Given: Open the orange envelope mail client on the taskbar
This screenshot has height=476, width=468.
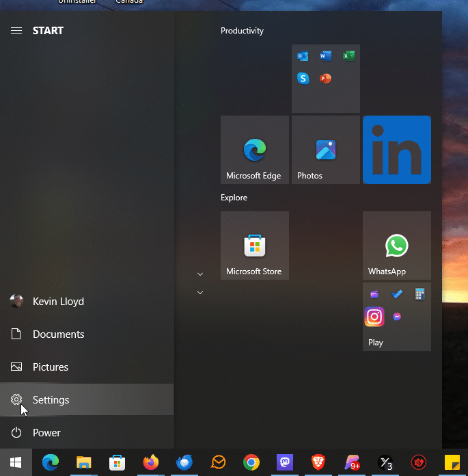Looking at the screenshot, I should click(218, 462).
